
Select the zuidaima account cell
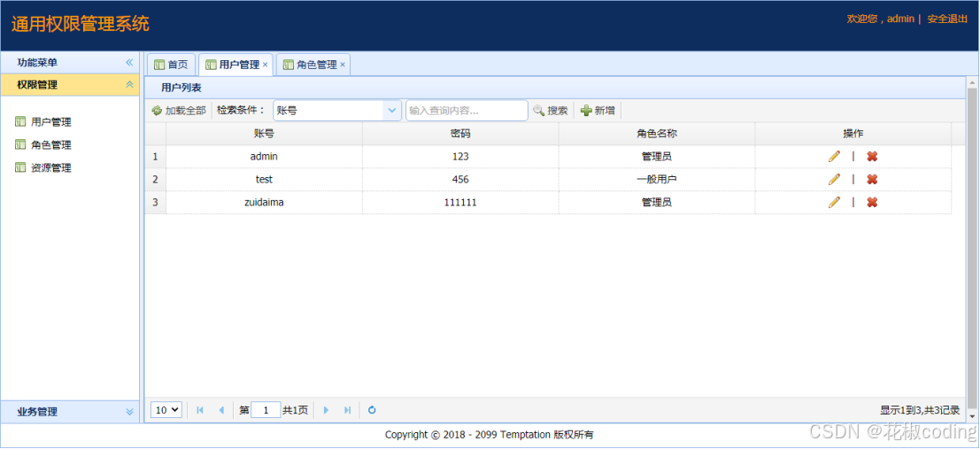(264, 202)
